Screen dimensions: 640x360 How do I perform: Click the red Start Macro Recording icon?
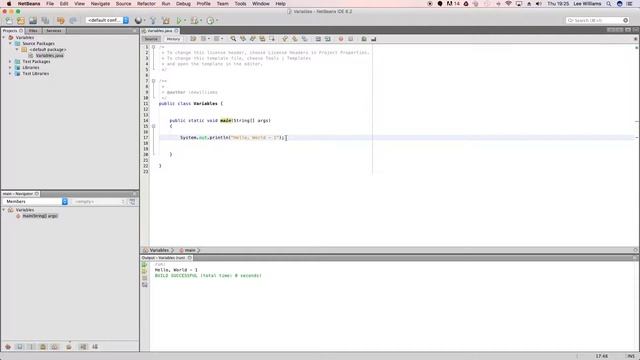click(x=341, y=39)
